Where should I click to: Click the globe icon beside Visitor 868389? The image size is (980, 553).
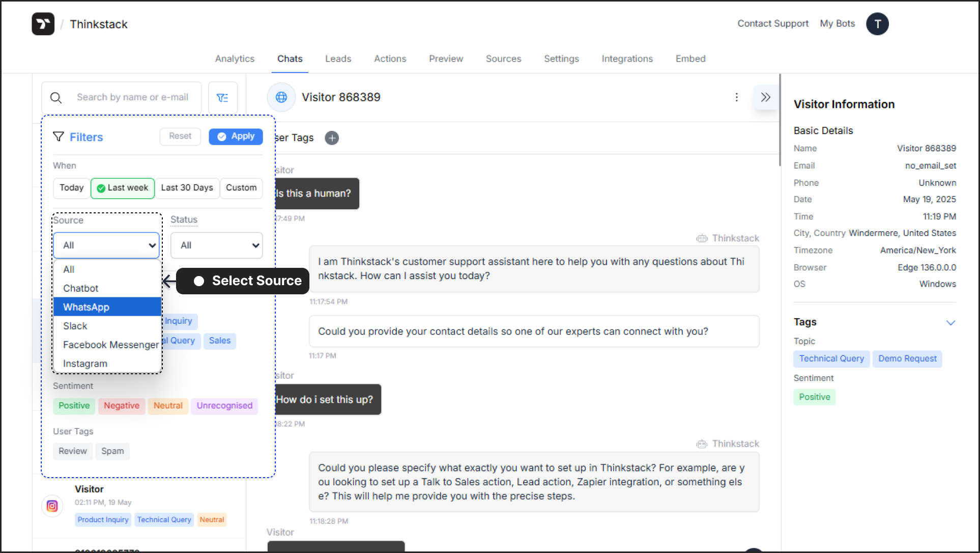281,97
